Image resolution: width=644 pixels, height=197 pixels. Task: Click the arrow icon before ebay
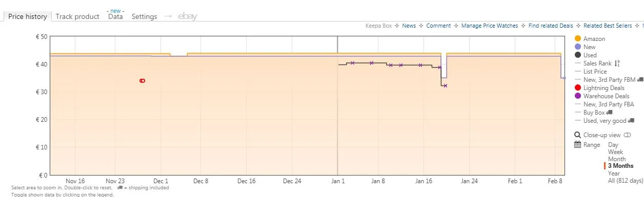tap(168, 16)
